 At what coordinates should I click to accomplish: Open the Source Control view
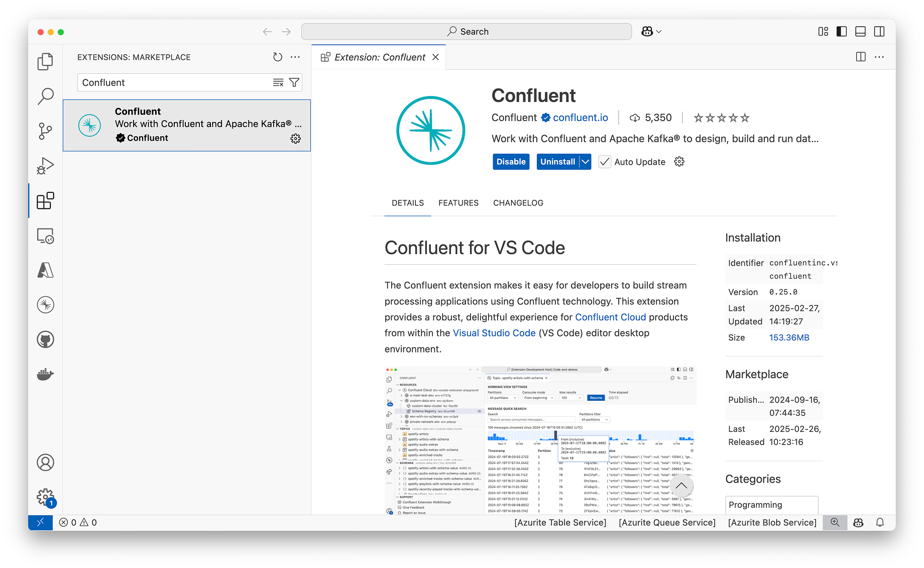pyautogui.click(x=45, y=131)
